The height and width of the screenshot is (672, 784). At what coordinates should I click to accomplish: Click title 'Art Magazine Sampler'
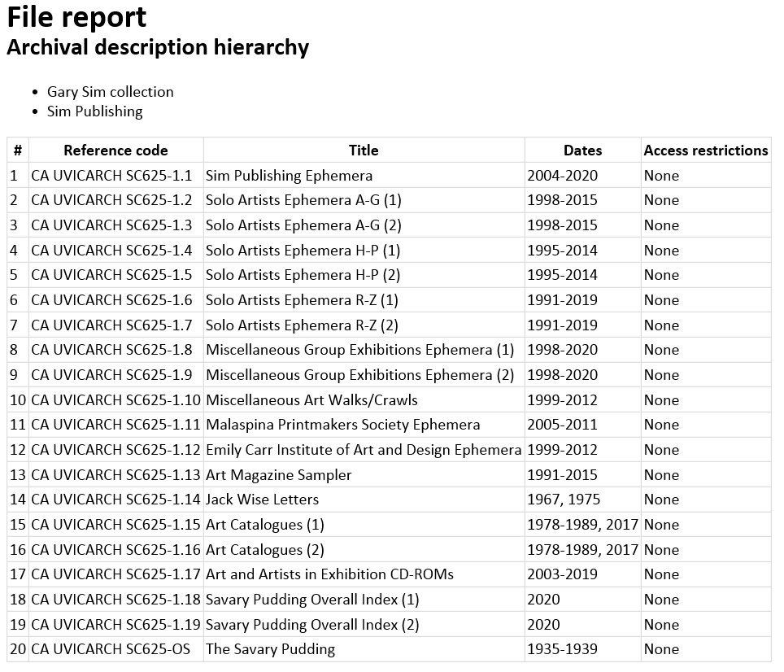pos(278,474)
